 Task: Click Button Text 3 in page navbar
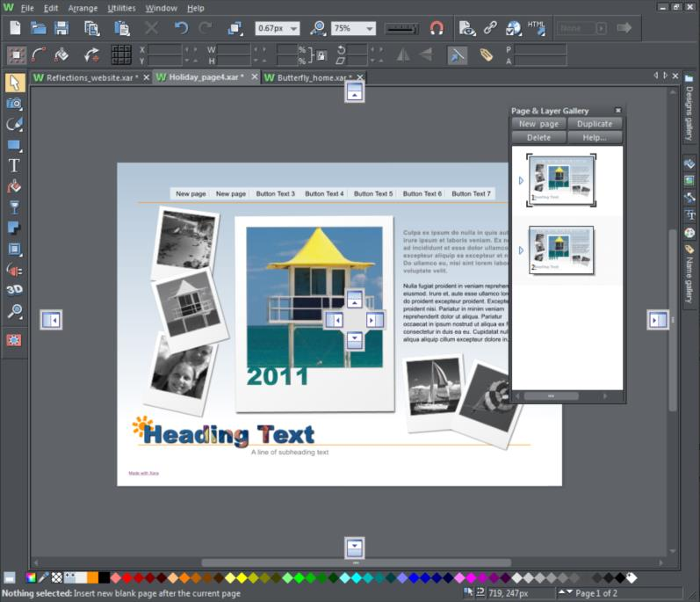pos(276,194)
